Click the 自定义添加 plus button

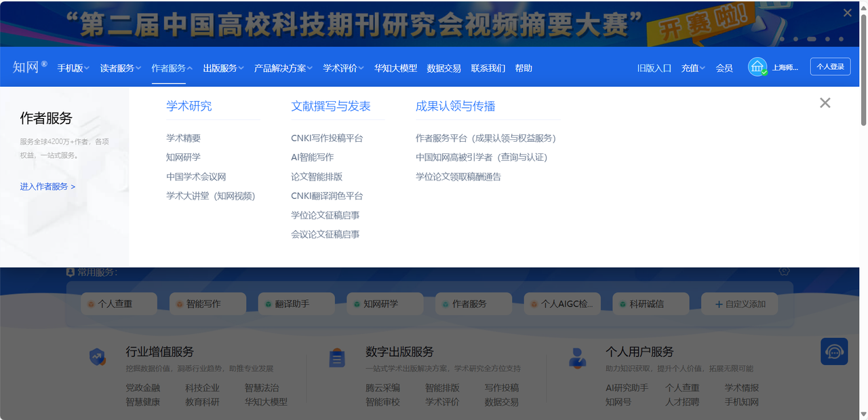coord(739,304)
